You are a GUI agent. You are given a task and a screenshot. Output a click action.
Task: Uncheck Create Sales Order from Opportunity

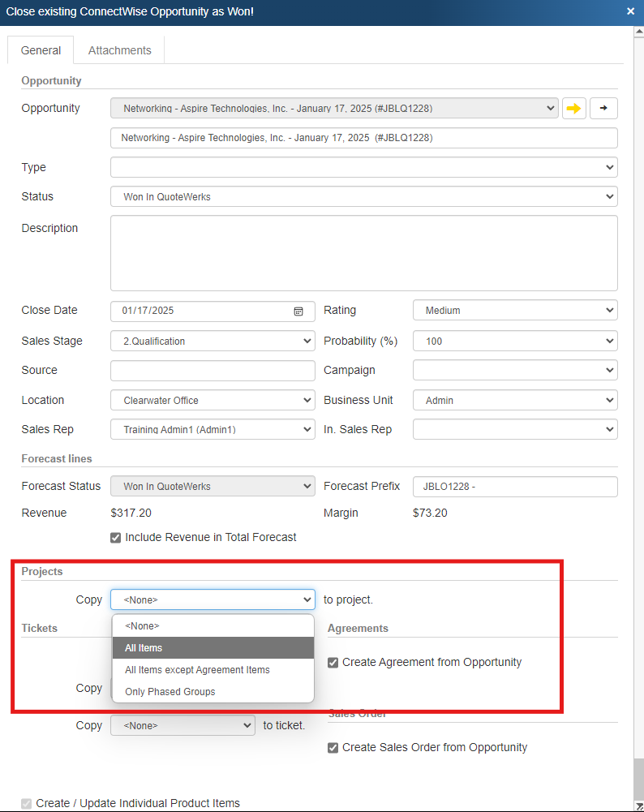click(333, 748)
